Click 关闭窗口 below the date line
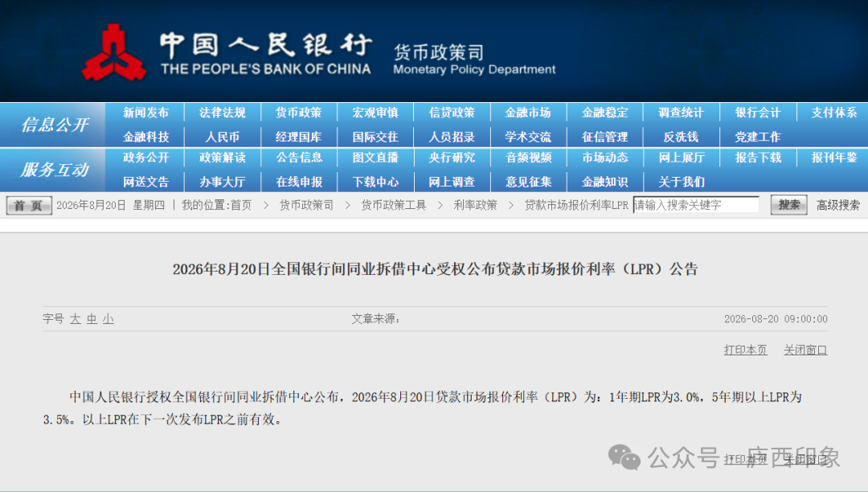The image size is (868, 492). coord(805,350)
